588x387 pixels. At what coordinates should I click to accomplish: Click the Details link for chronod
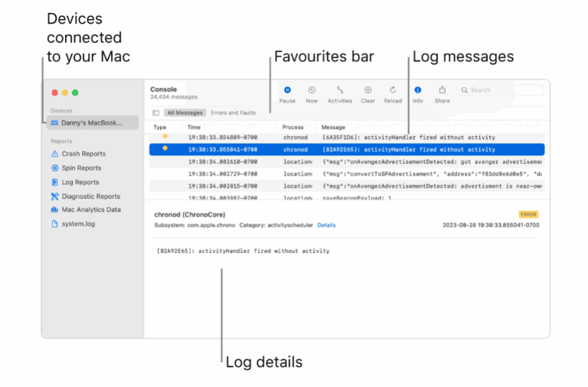(326, 226)
